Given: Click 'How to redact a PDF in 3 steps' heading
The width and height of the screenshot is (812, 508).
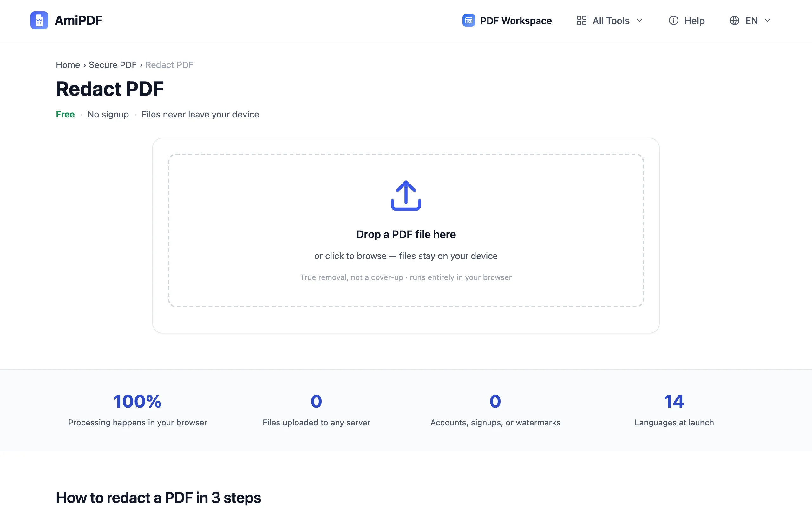Looking at the screenshot, I should pos(158,498).
